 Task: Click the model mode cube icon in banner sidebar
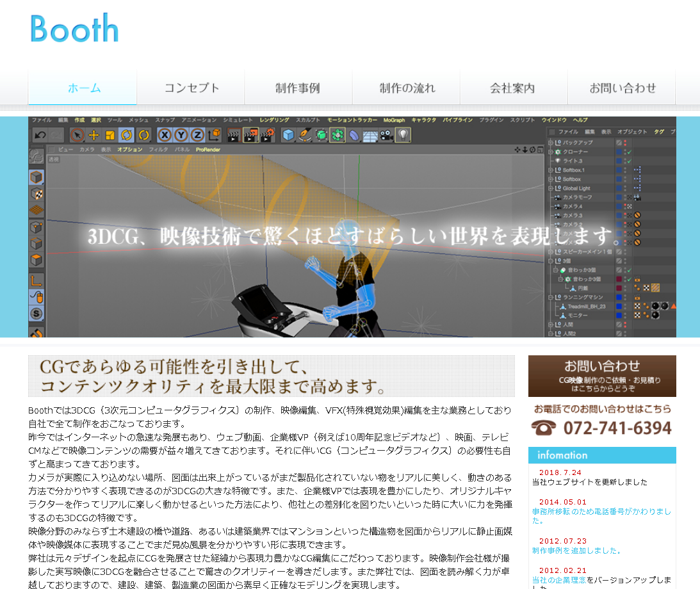tap(36, 177)
